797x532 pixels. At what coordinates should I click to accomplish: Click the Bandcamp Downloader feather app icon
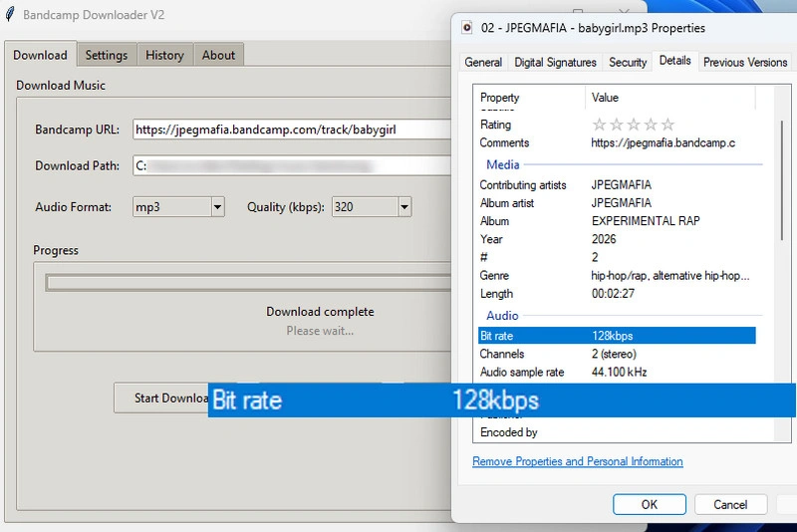[10, 14]
